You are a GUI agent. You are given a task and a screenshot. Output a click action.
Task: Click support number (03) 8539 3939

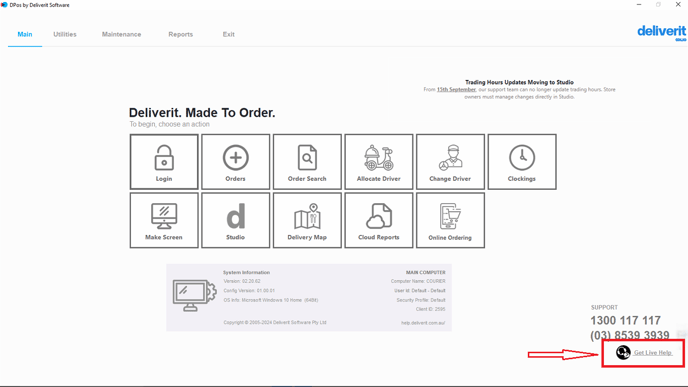coord(630,335)
